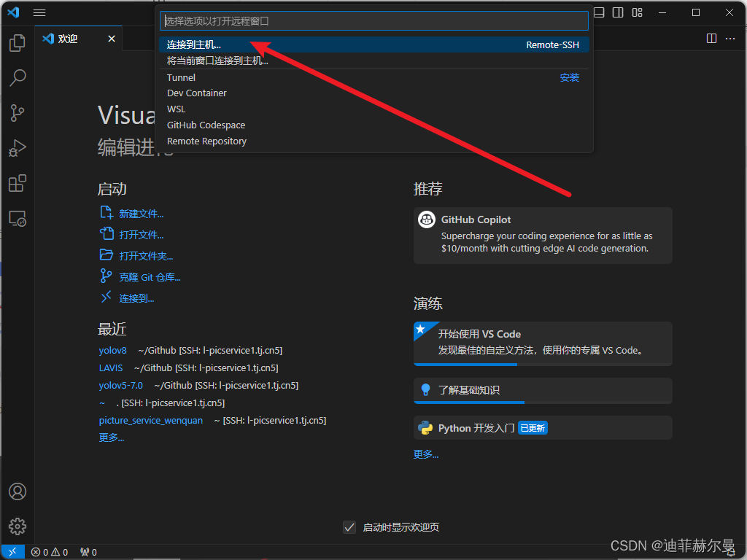Image resolution: width=747 pixels, height=560 pixels.
Task: Open recent folder yolov5-7.0
Action: point(120,385)
